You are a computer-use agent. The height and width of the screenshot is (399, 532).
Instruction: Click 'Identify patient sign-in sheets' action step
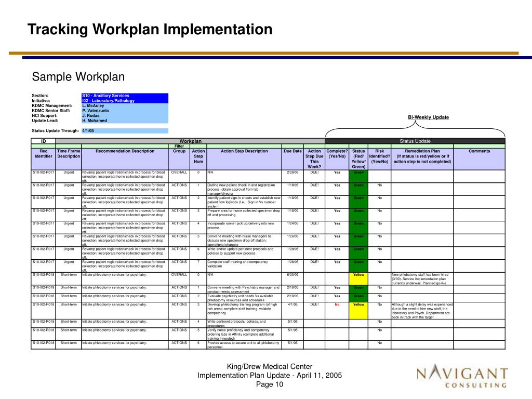pos(244,202)
